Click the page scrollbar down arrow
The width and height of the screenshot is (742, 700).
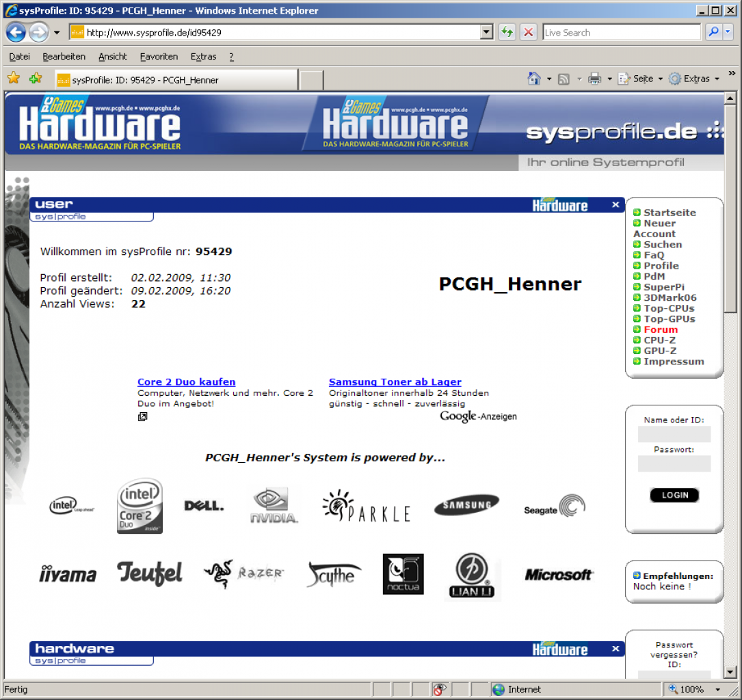coord(730,671)
